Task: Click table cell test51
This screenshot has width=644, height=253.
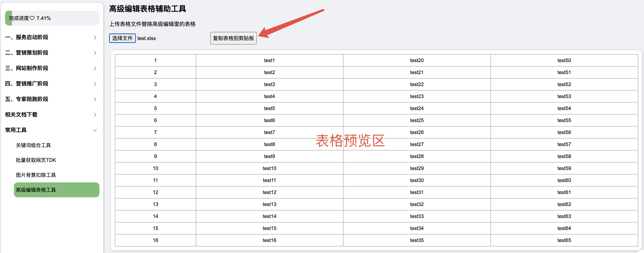Action: [x=564, y=72]
